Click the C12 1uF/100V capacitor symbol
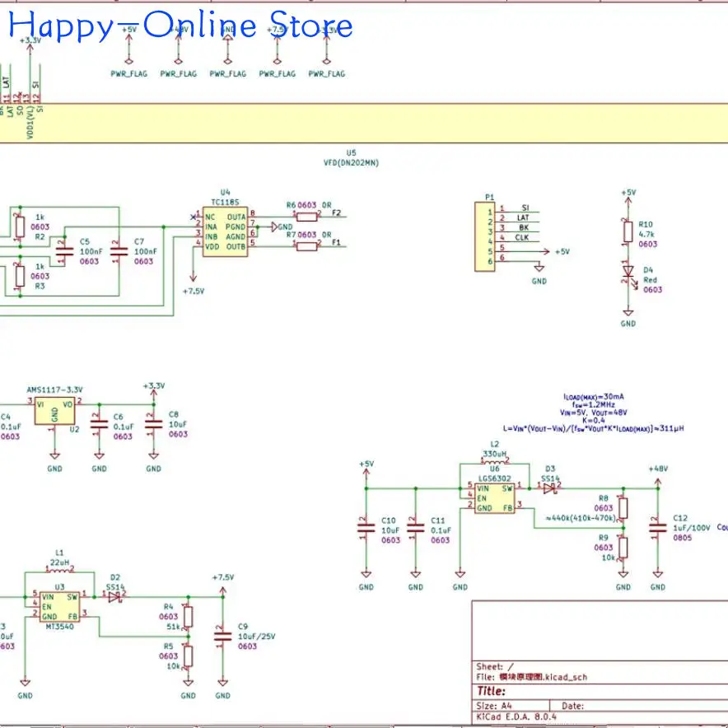 point(658,528)
